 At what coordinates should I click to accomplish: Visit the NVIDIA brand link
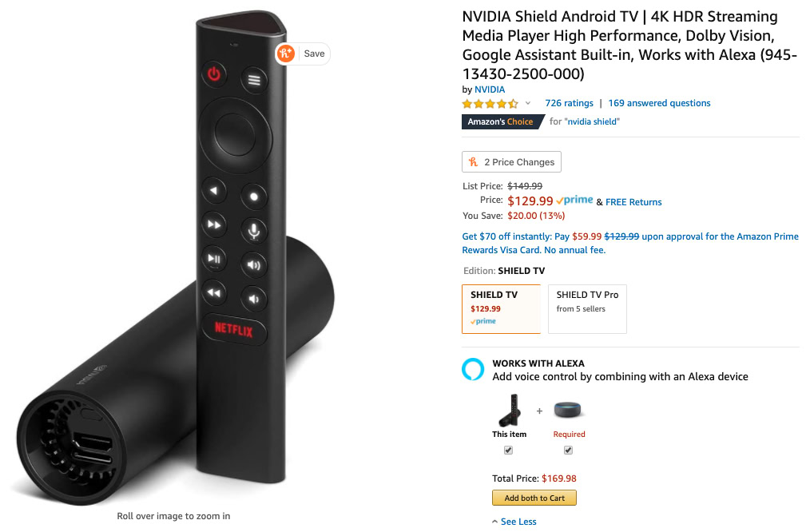pyautogui.click(x=490, y=89)
